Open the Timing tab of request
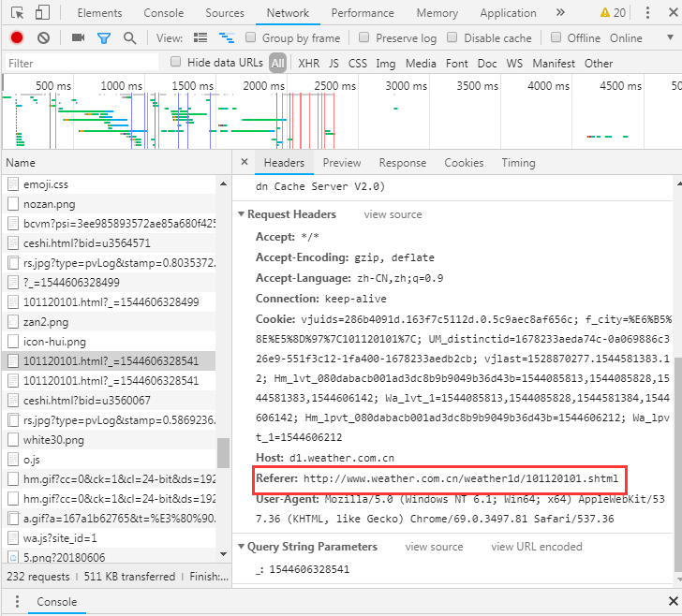This screenshot has width=682, height=616. click(x=518, y=163)
